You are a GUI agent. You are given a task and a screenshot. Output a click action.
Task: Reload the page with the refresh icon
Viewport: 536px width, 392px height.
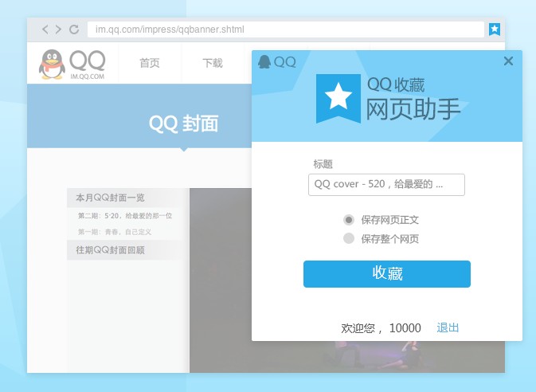(x=74, y=29)
